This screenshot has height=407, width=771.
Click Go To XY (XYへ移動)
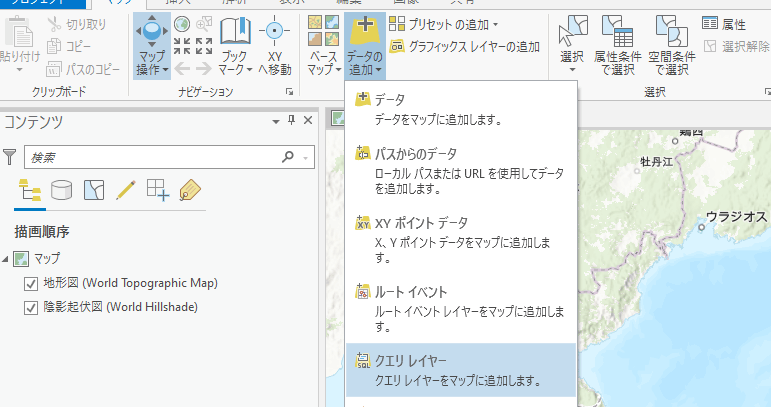click(x=274, y=45)
